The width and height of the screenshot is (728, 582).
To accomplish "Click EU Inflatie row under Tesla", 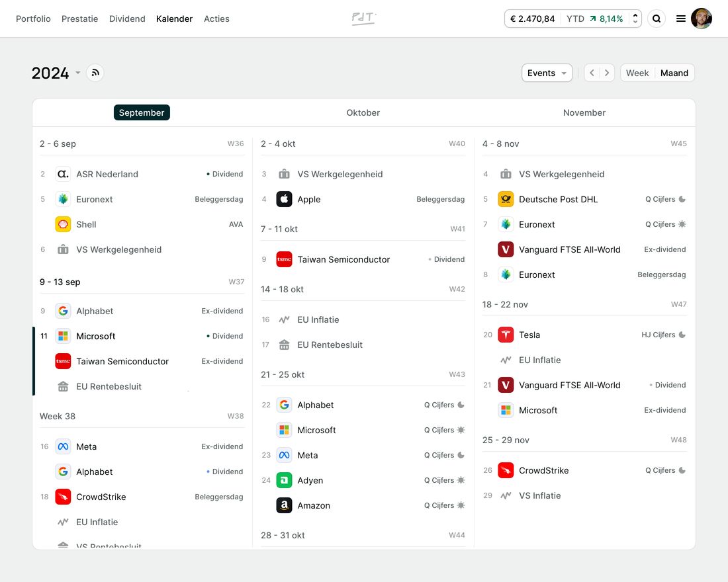I will pos(584,360).
